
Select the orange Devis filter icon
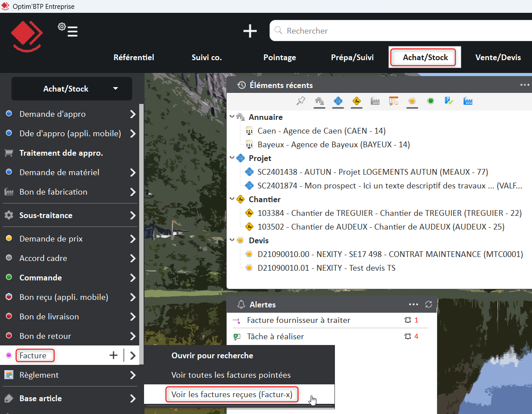(412, 101)
